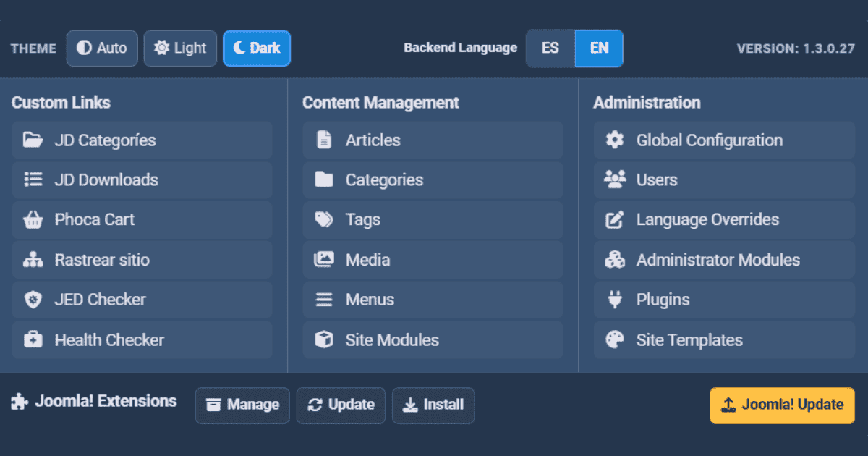Click the Backend Language label
Screen dimensions: 868x456
(x=460, y=48)
